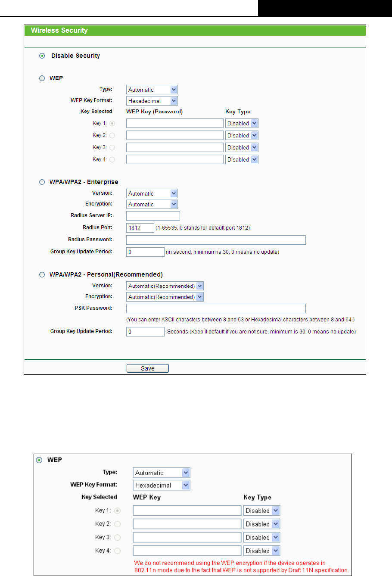Open the WEP Key Format dropdown in upper section
The image size is (392, 576).
coord(152,101)
